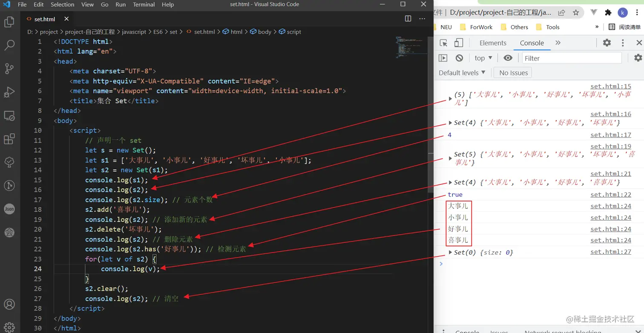Click the inspect element picker icon
This screenshot has height=333, width=644.
click(x=443, y=43)
